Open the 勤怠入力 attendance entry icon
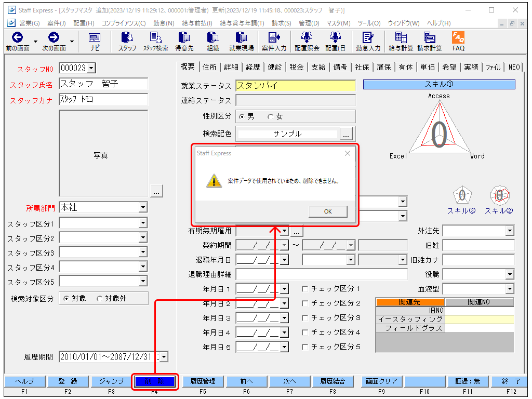The height and width of the screenshot is (399, 532). 368,42
